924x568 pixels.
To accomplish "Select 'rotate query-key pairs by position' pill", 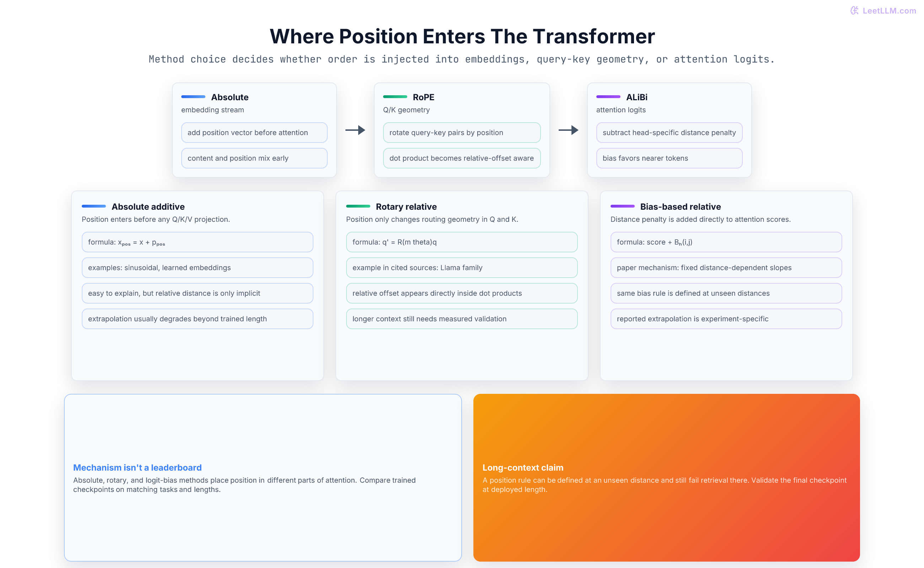I will (462, 133).
